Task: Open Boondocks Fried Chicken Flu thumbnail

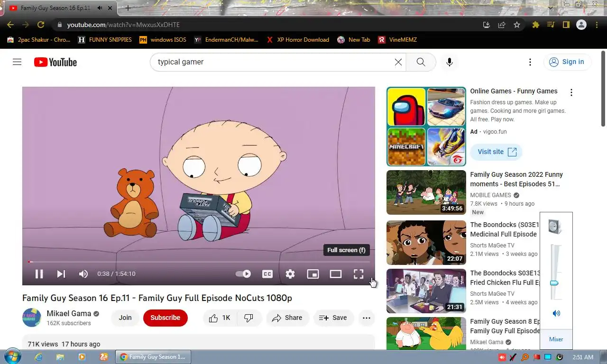Action: tap(426, 291)
